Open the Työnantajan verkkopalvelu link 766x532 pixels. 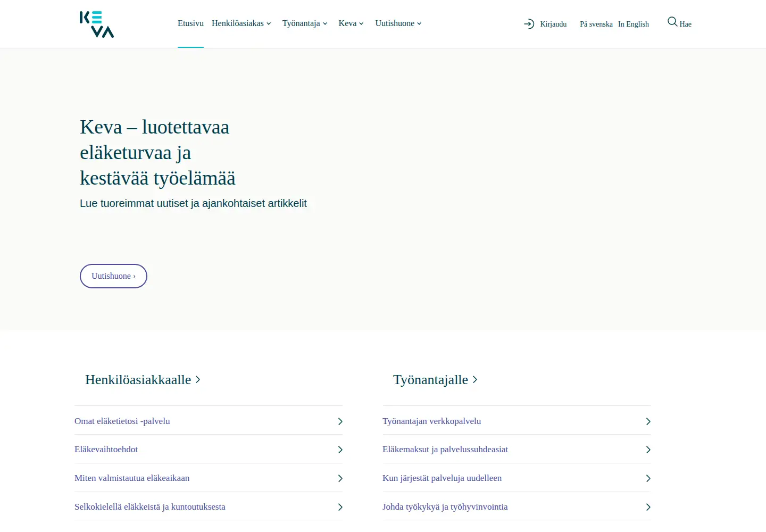click(x=431, y=421)
